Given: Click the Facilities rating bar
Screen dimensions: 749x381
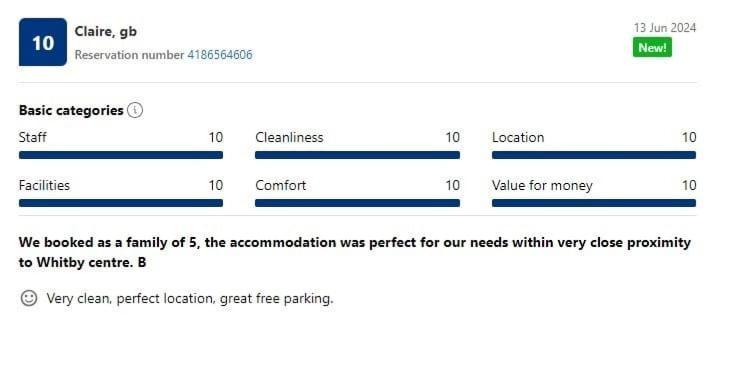Looking at the screenshot, I should [121, 203].
